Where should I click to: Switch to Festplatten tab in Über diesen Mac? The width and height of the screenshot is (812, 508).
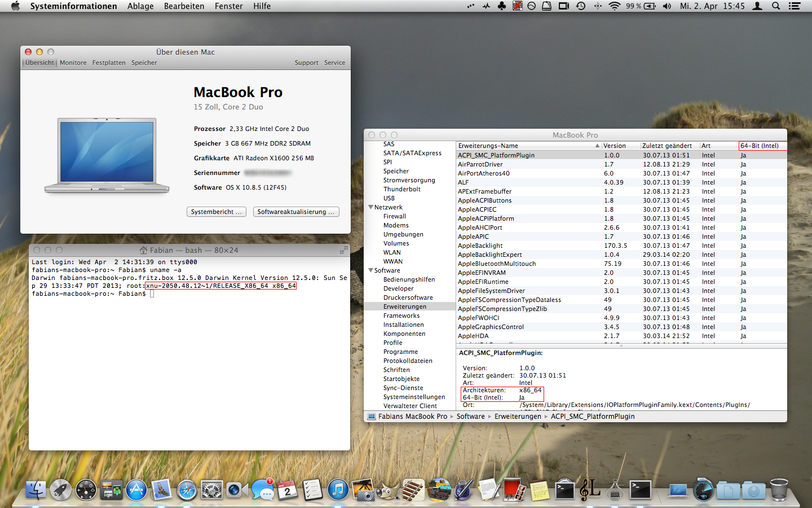pos(109,63)
